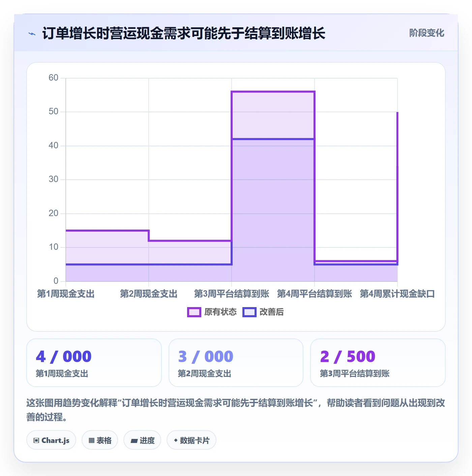Click the y-axis value 10
This screenshot has width=472, height=476.
click(54, 247)
